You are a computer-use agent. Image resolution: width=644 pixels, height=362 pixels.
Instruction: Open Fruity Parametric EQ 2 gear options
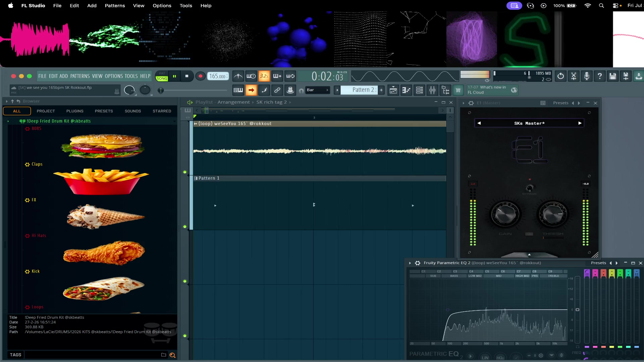418,263
